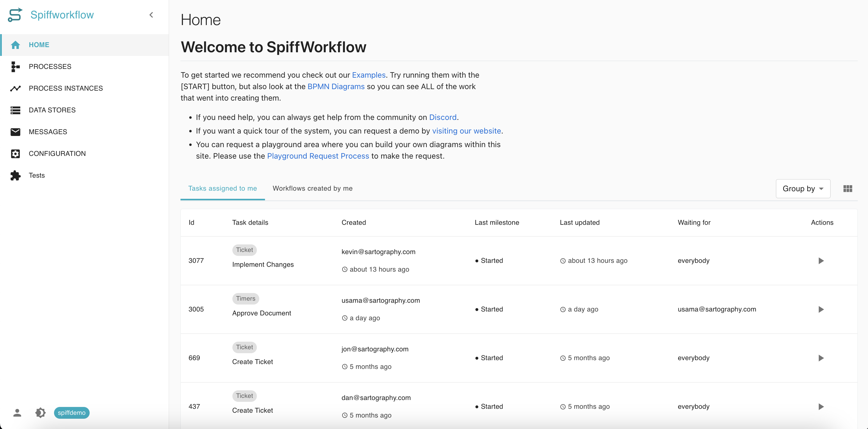Click the clock icon under kevin@sartography.com
Image resolution: width=868 pixels, height=429 pixels.
[344, 269]
